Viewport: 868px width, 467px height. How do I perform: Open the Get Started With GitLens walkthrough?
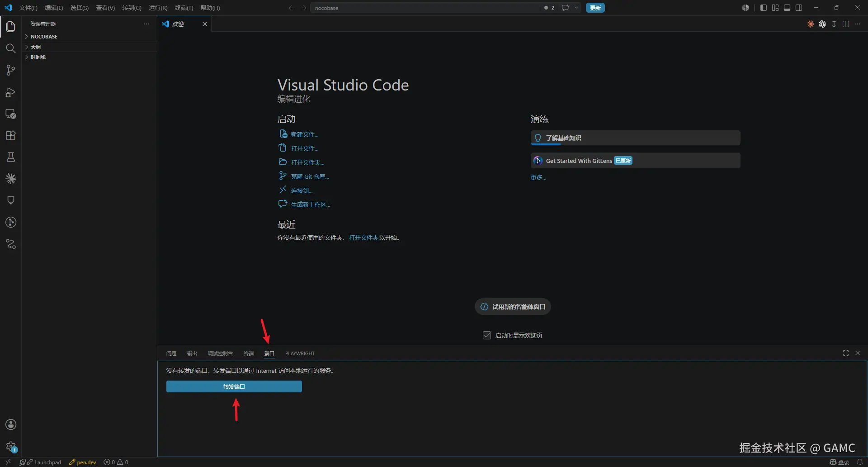[x=635, y=161]
